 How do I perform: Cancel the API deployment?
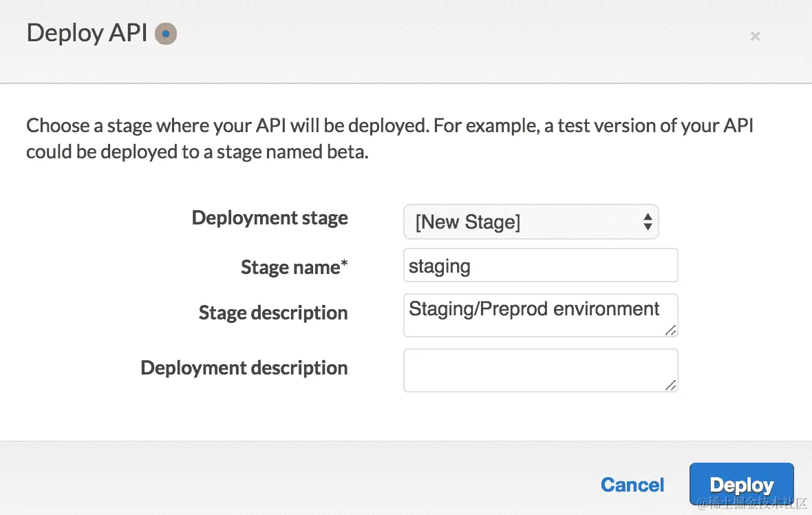pos(632,485)
